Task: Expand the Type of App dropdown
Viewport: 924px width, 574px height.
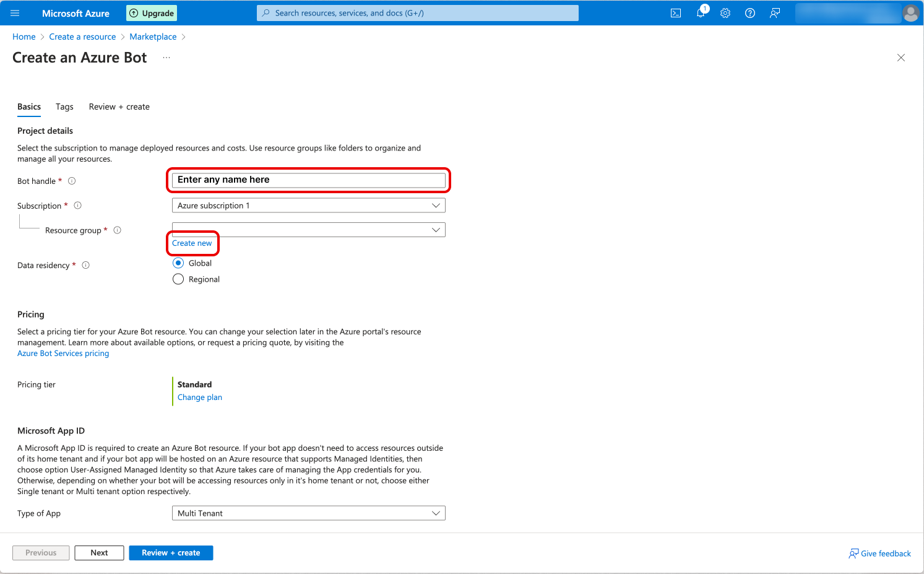Action: [x=308, y=513]
